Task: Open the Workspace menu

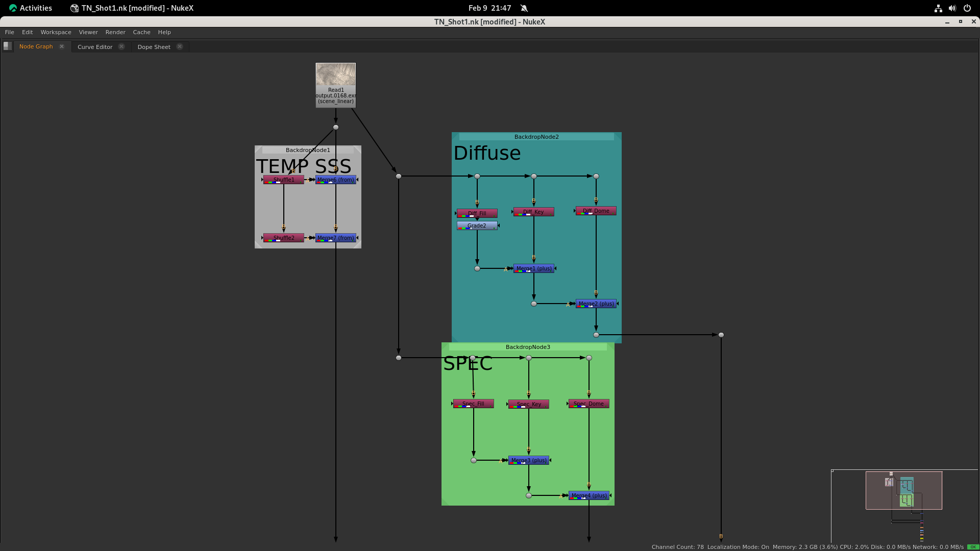Action: [56, 32]
